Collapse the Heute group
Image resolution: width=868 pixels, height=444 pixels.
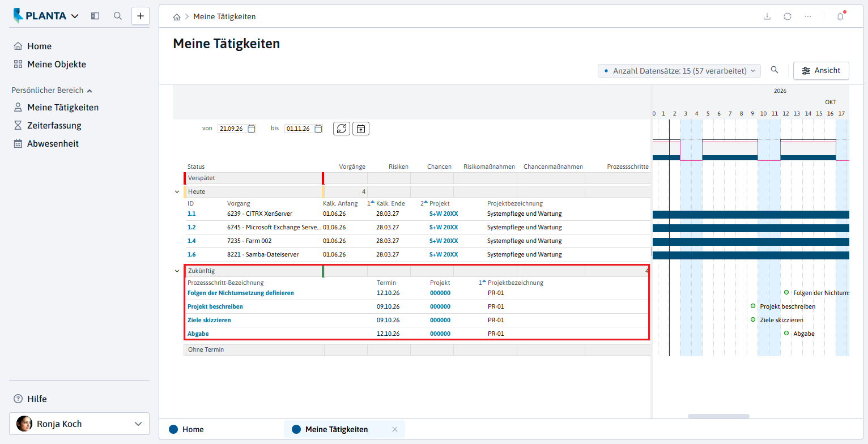click(x=177, y=191)
